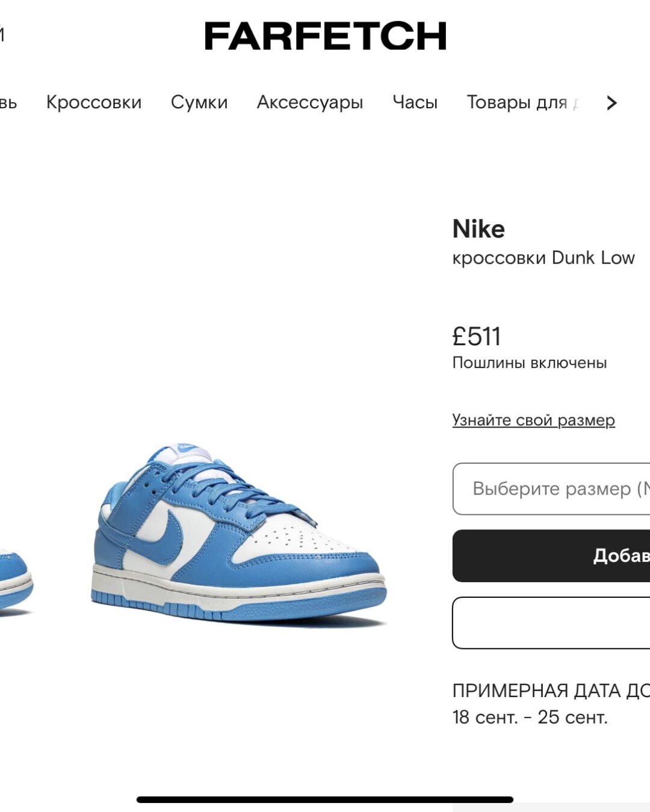650x812 pixels.
Task: Click the Пошлины включены text
Action: 530,362
